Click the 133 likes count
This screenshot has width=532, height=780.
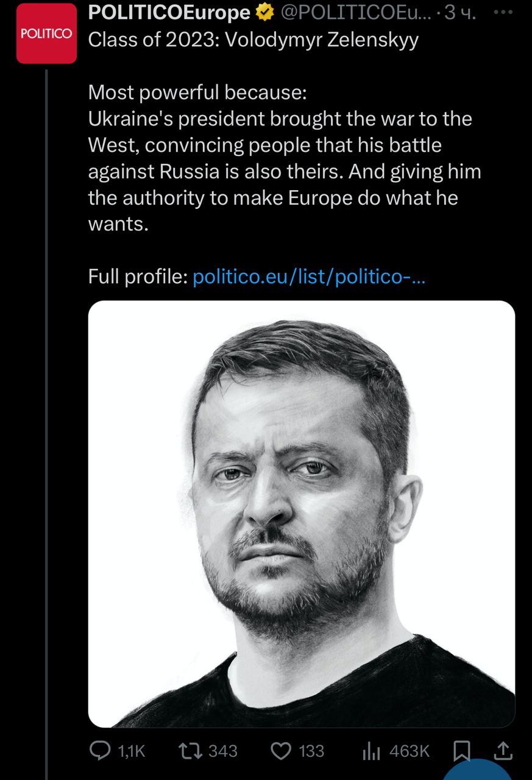pos(311,751)
